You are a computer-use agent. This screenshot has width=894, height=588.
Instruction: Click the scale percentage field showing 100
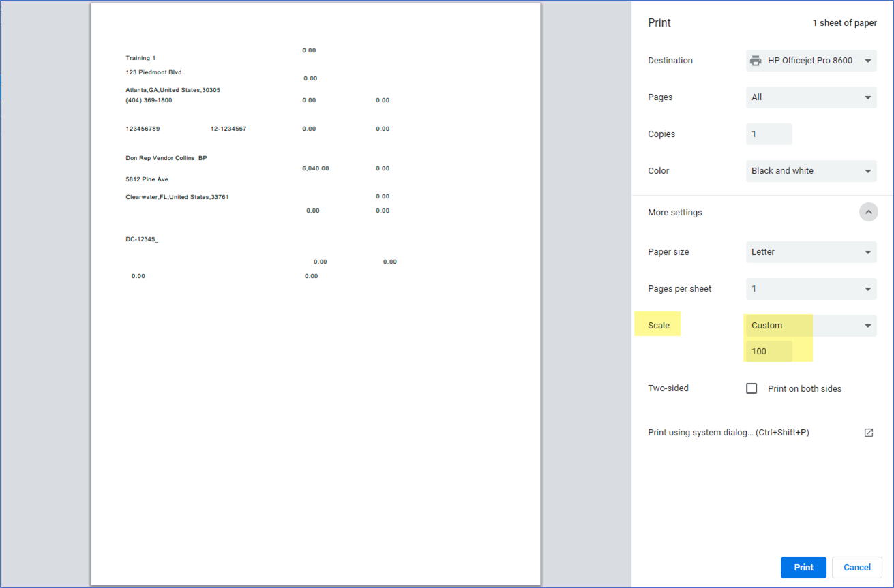tap(769, 352)
